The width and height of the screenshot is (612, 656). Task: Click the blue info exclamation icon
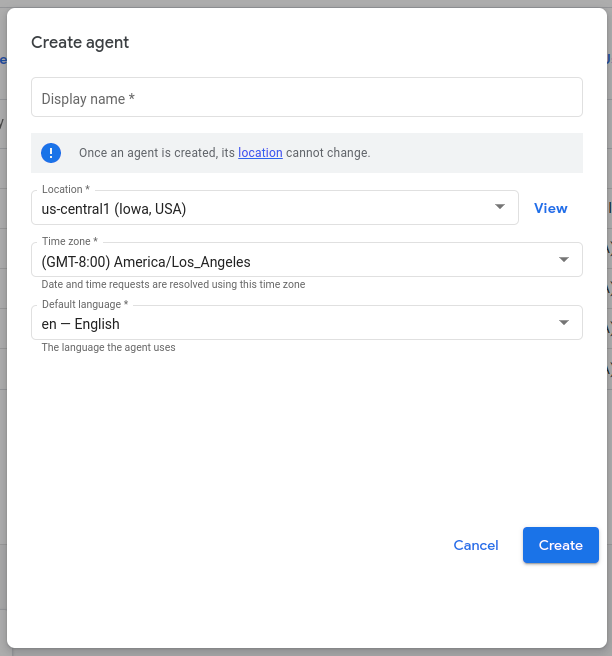coord(51,153)
